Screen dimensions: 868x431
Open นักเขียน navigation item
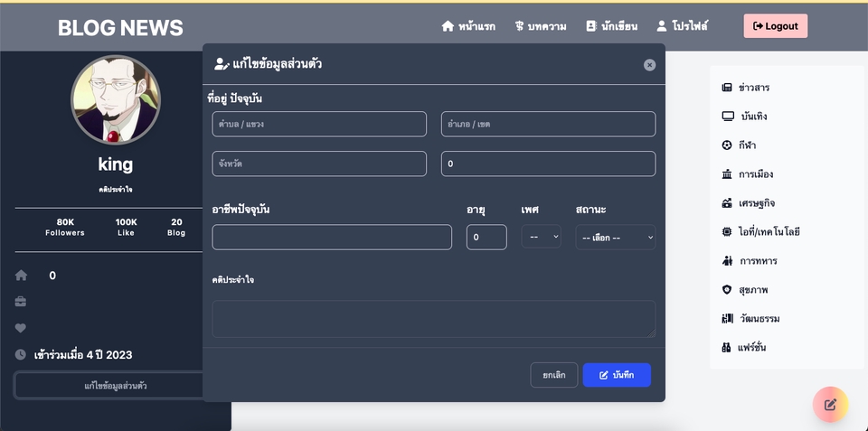(x=612, y=26)
